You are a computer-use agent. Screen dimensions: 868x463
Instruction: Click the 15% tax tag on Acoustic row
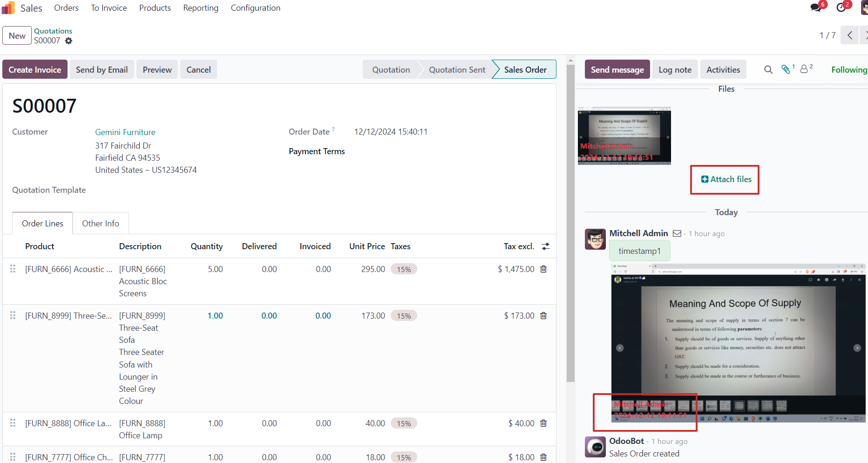coord(404,269)
